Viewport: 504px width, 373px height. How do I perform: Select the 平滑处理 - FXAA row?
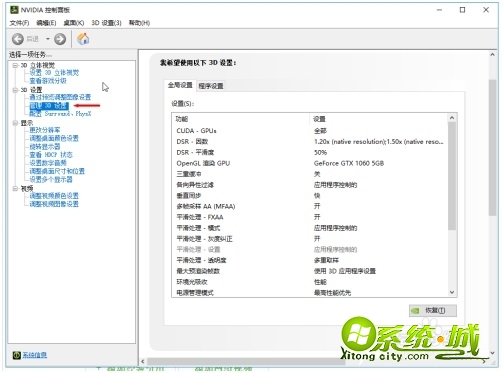[310, 217]
